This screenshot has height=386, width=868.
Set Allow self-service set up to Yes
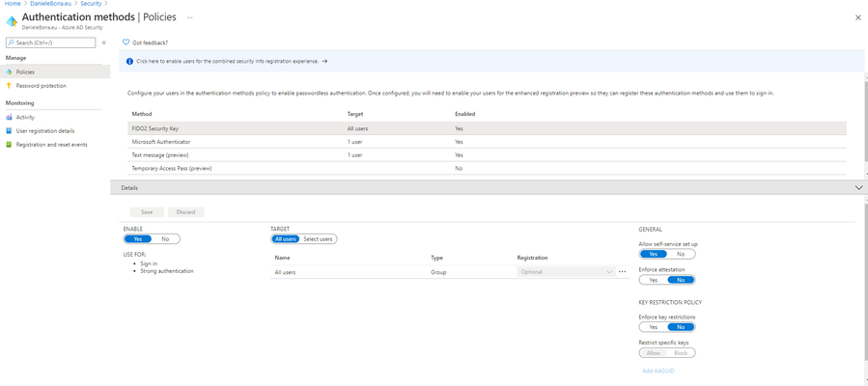point(654,254)
